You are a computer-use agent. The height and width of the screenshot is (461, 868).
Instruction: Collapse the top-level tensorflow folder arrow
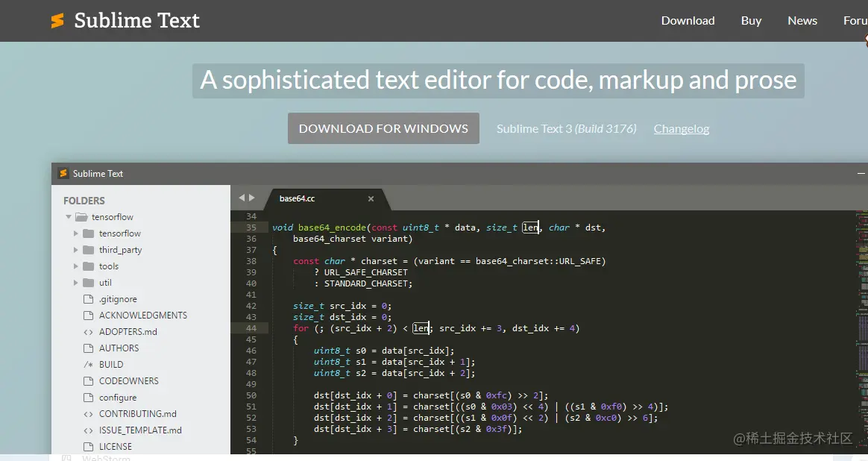click(x=69, y=216)
